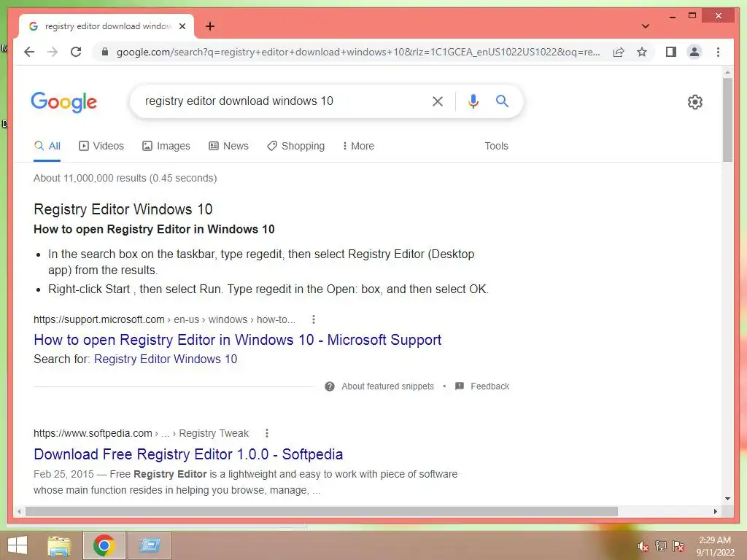Screen dimensions: 747x560
Task: Click the scroll right arrow
Action: point(716,511)
